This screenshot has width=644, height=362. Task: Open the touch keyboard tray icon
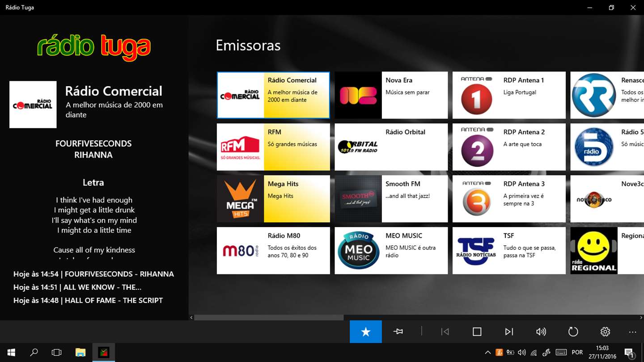pyautogui.click(x=561, y=353)
